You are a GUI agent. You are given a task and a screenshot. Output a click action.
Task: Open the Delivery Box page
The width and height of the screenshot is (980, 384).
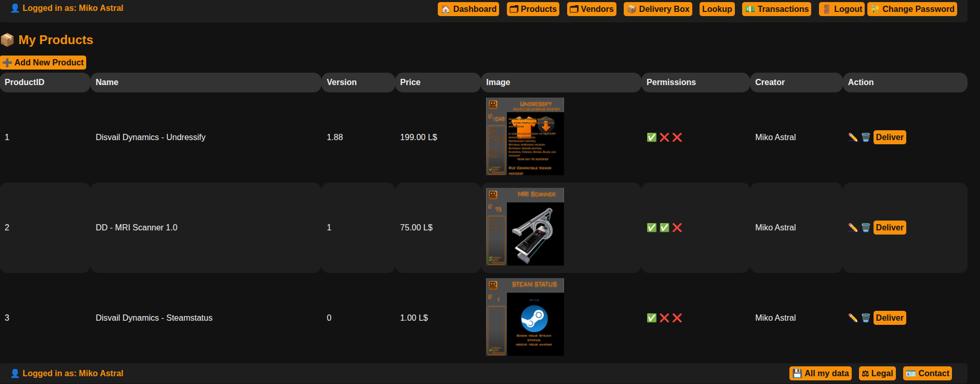point(658,9)
